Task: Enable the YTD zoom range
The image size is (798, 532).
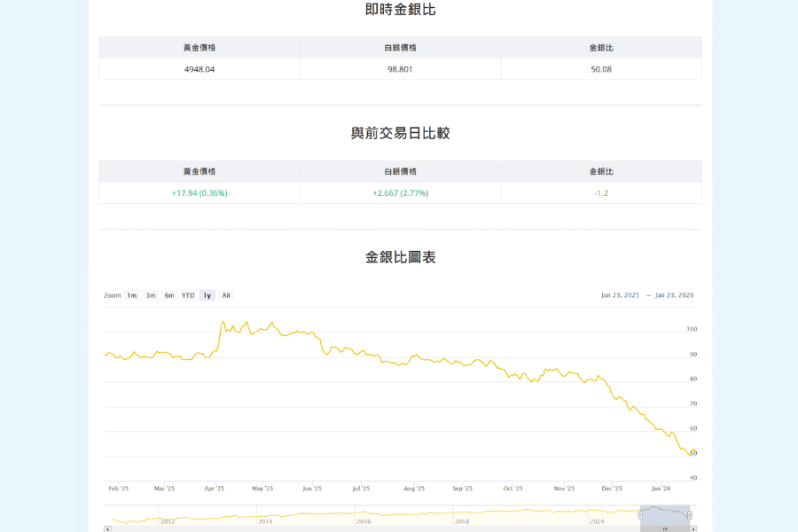Action: click(188, 295)
